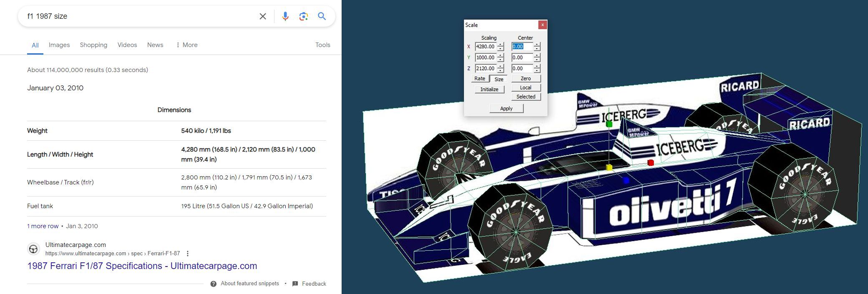Screen dimensions: 868x294
Task: Click the Local center button
Action: (526, 88)
